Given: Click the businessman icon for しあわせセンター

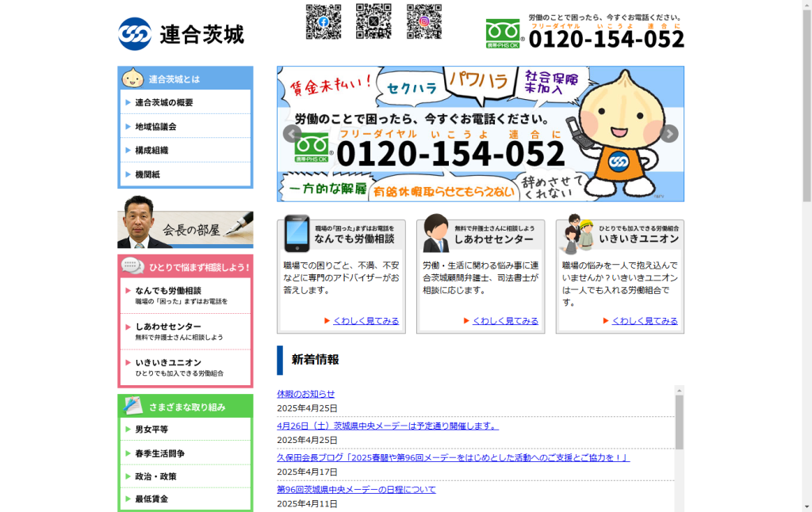Looking at the screenshot, I should click(435, 234).
